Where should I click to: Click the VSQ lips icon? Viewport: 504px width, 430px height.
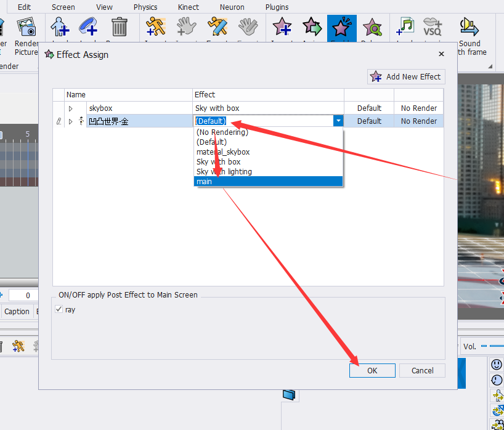433,27
